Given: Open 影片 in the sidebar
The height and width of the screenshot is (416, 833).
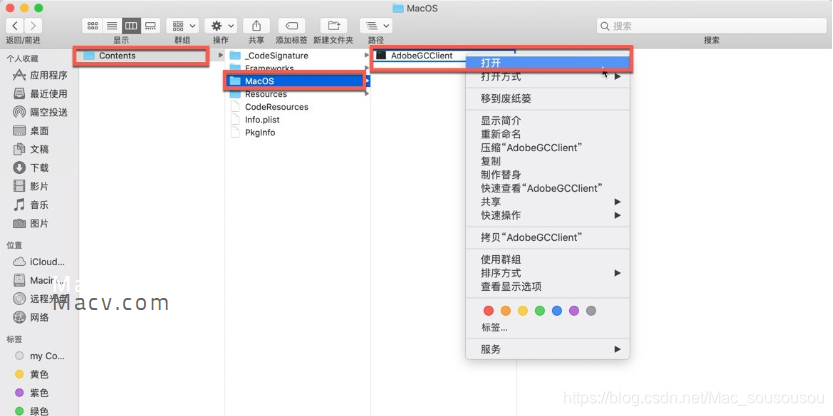Looking at the screenshot, I should click(x=31, y=186).
